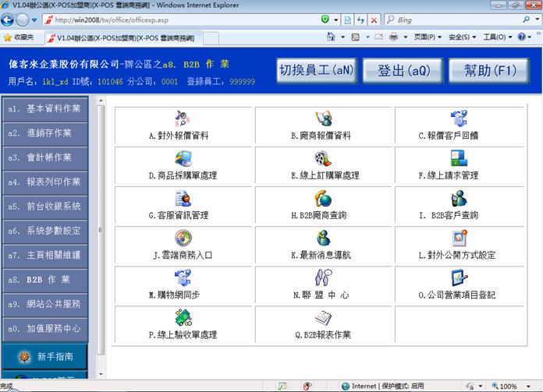Open A.對外報價資料 icon
Screen dimensions: 543x392
pyautogui.click(x=183, y=118)
